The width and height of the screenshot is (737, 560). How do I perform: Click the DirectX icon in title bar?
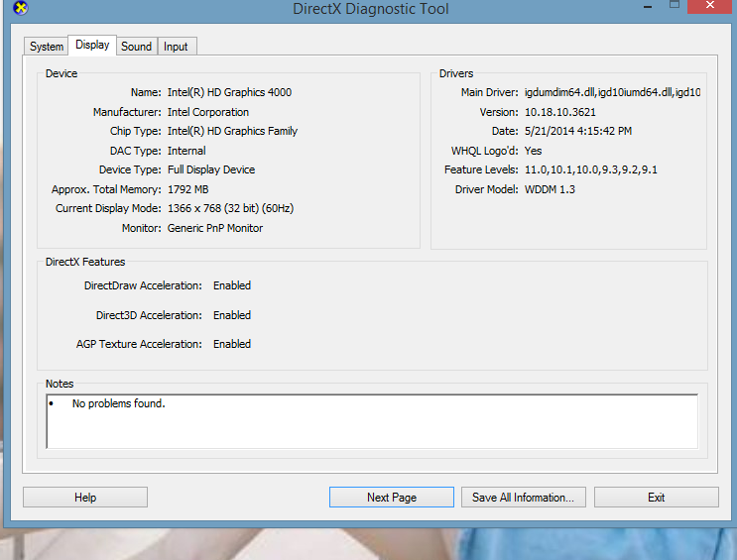20,8
